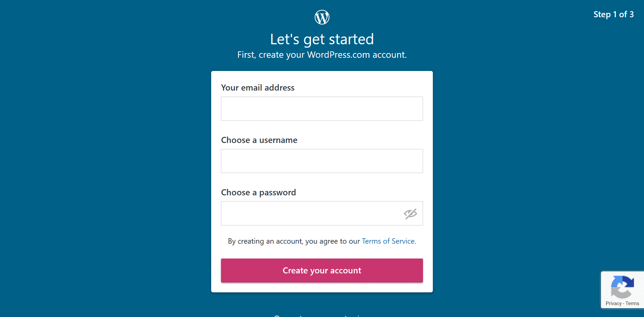
Task: Click the circled W emblem above the heading
Action: pos(322,17)
